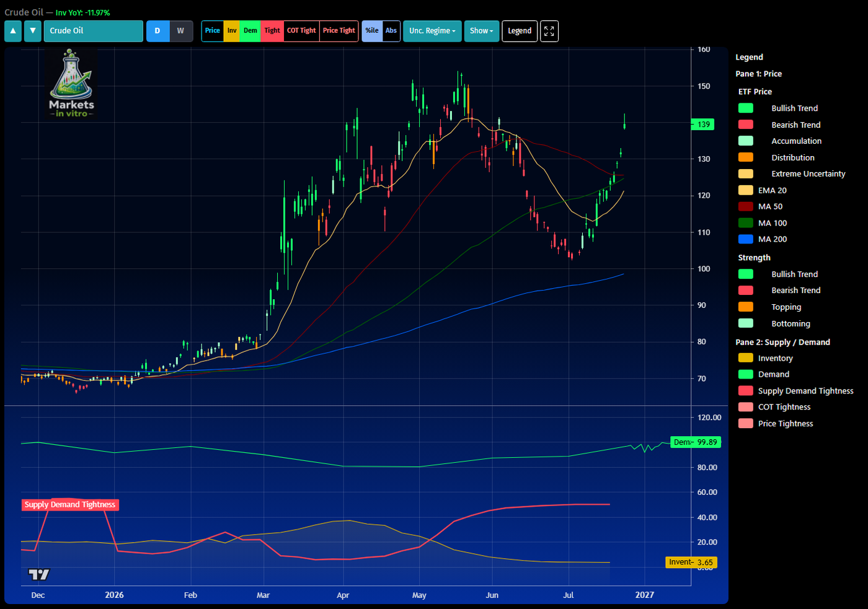Click the May label on time axis
Screen dimensions: 868x609
(419, 595)
